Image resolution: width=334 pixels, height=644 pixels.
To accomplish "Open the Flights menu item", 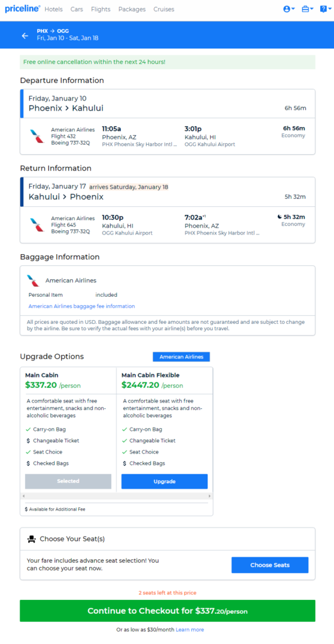I will [101, 9].
